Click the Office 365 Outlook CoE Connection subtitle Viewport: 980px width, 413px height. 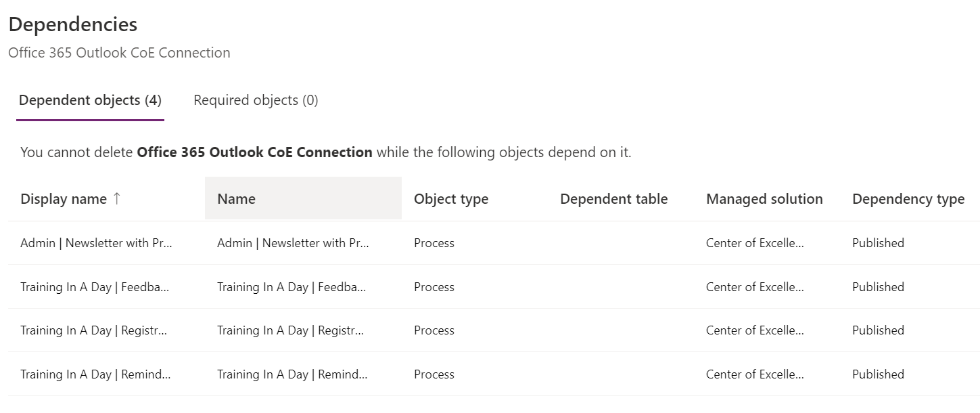119,53
